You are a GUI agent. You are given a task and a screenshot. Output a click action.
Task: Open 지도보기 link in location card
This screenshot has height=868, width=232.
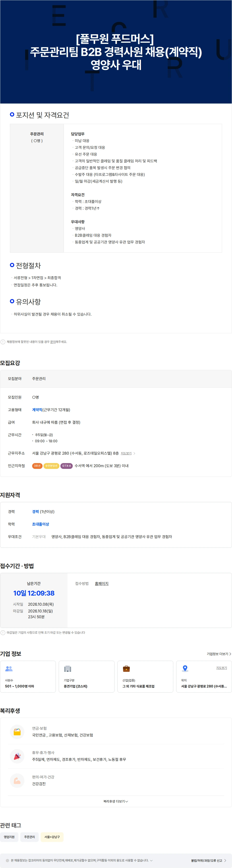(x=222, y=667)
